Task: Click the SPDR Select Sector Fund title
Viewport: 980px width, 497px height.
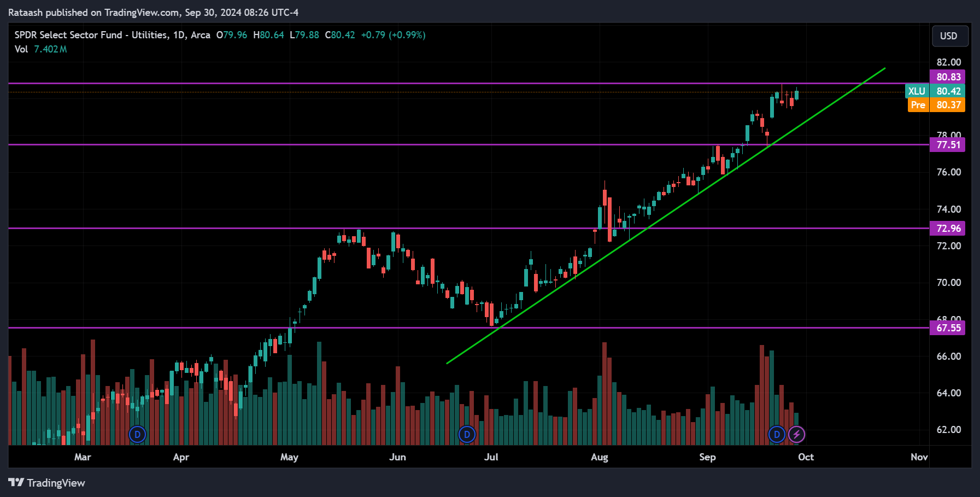Action: 112,35
